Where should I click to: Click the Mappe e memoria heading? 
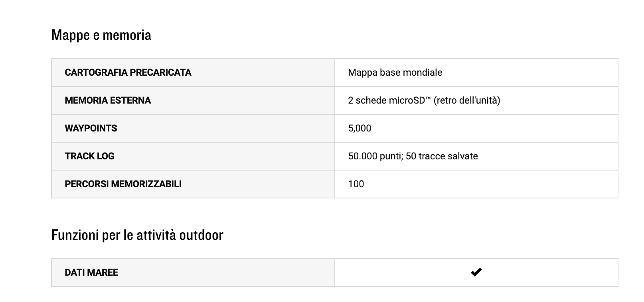coord(101,35)
